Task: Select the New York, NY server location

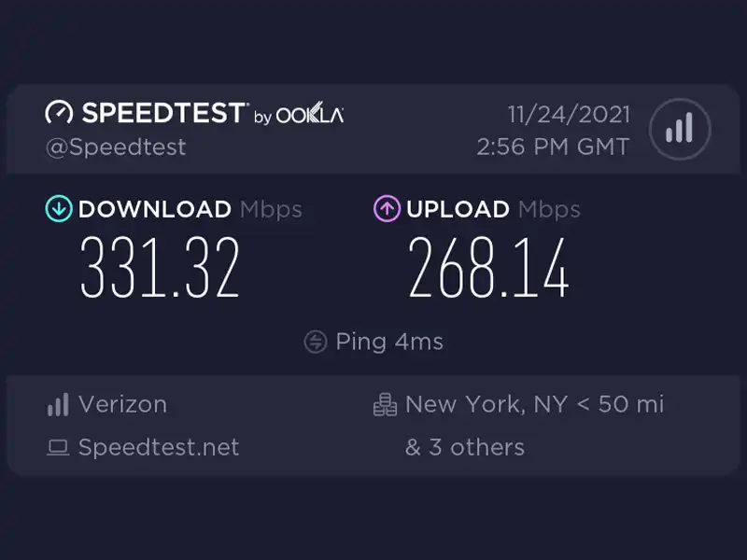Action: 486,404
